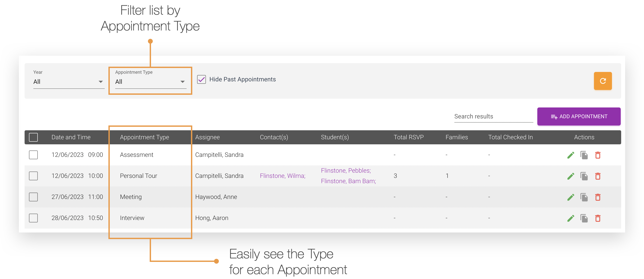Edit the Personal Tour appointment
This screenshot has height=279, width=644.
[571, 176]
